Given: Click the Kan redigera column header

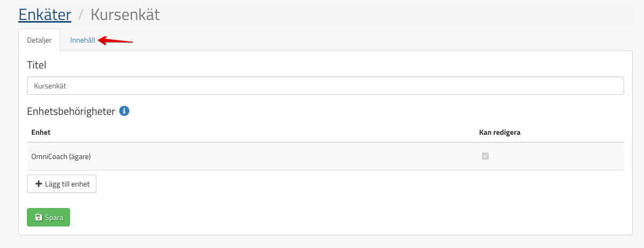Looking at the screenshot, I should click(x=500, y=132).
